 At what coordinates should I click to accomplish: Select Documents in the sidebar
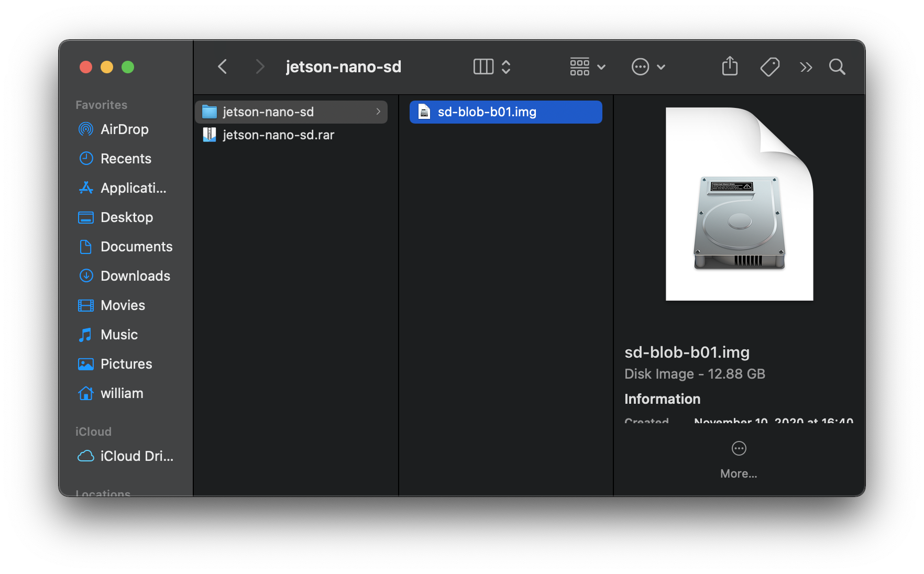[136, 247]
